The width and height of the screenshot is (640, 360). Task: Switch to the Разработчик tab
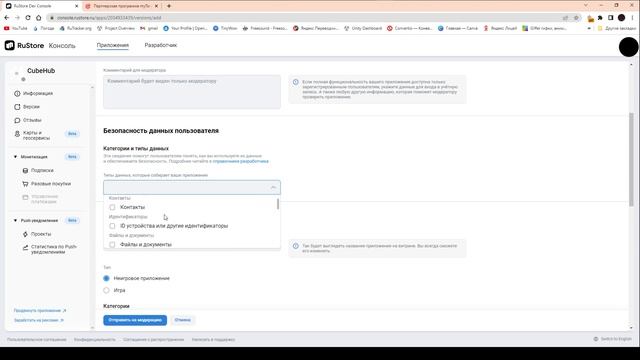pos(161,45)
